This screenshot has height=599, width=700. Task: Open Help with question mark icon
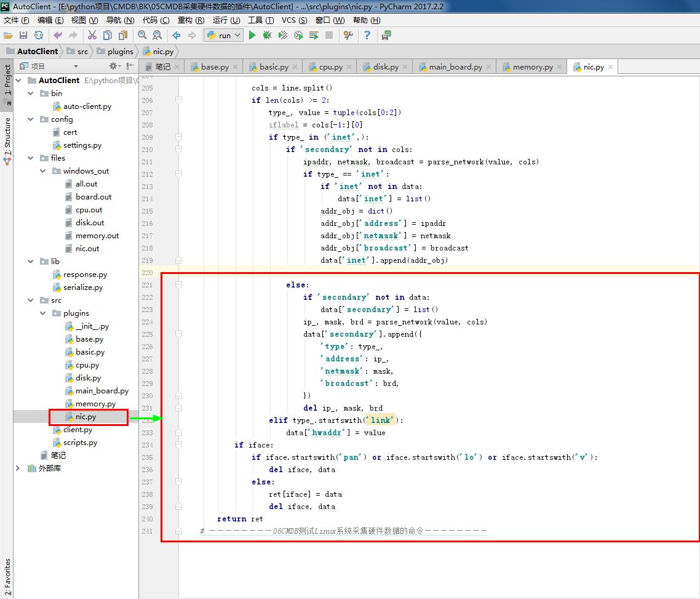pyautogui.click(x=367, y=35)
